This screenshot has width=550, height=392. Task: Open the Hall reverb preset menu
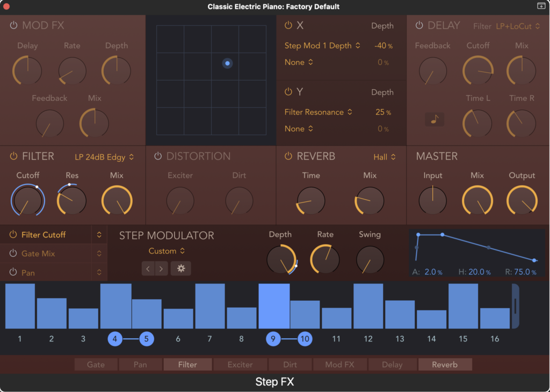point(383,156)
